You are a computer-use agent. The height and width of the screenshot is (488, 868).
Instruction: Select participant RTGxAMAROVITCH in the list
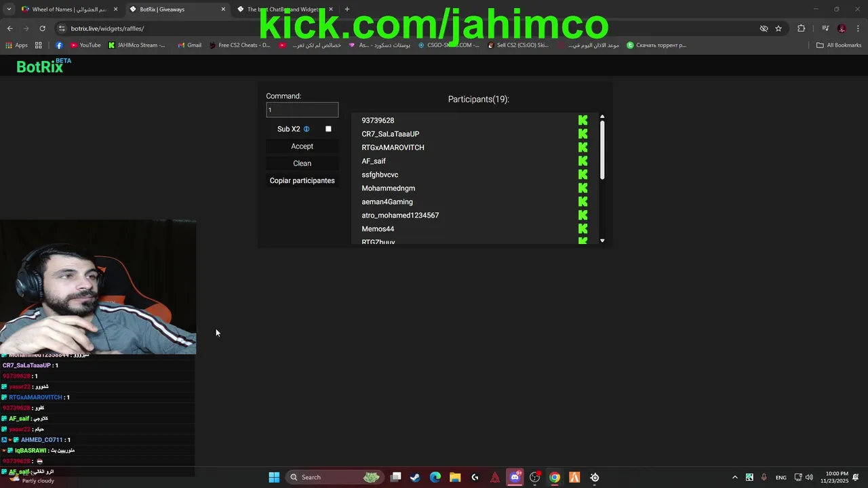click(x=393, y=148)
